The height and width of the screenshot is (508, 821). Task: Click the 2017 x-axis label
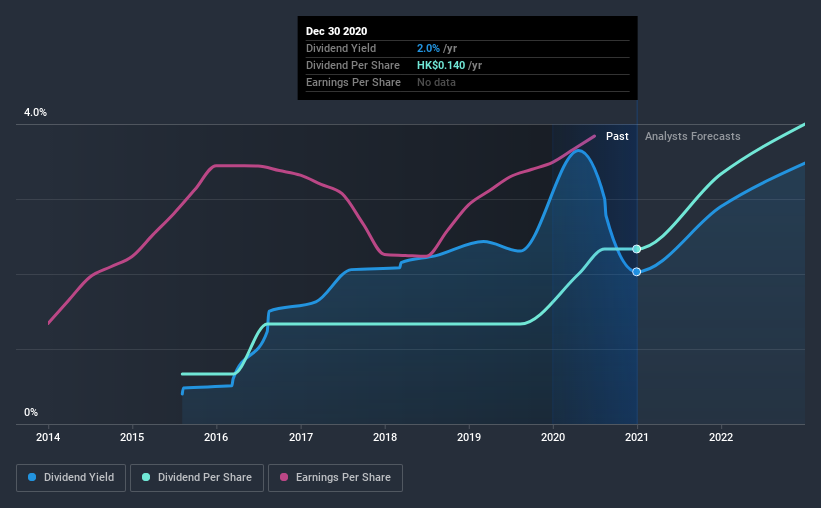click(x=301, y=437)
